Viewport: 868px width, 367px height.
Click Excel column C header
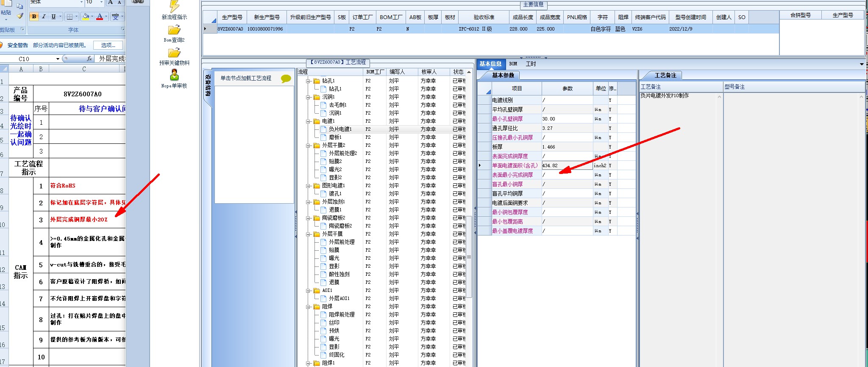click(x=83, y=69)
